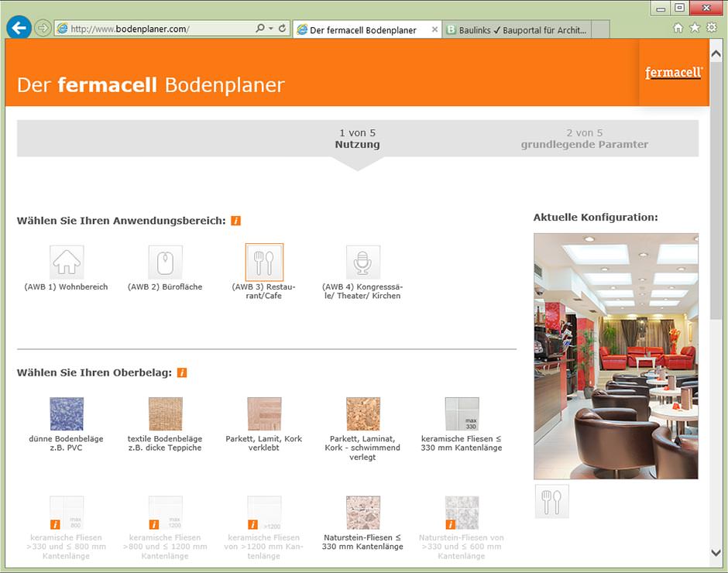Screen dimensions: 728x573
Task: Open the Favorites star icon
Action: pyautogui.click(x=695, y=28)
